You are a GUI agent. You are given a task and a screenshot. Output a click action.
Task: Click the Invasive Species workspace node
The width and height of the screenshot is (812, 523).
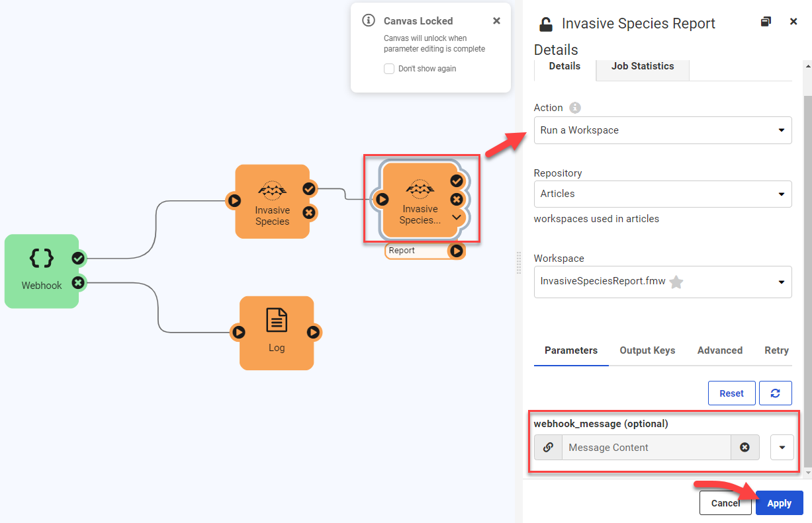coord(272,201)
